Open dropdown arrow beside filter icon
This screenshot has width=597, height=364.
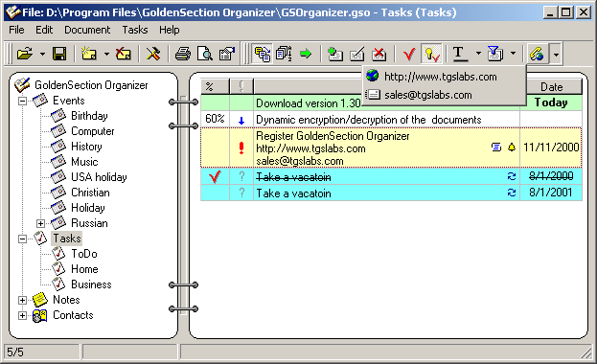click(x=513, y=54)
